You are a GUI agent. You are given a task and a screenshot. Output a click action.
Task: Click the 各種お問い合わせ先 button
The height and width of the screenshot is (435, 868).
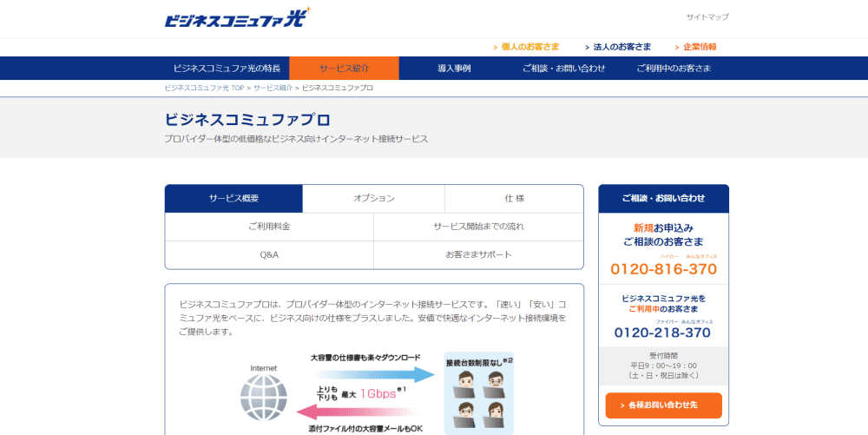[x=663, y=405]
